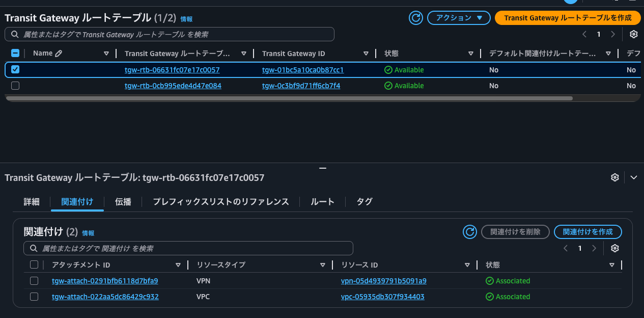The width and height of the screenshot is (644, 318).
Task: Click search magnifier icon in associations search
Action: [x=34, y=248]
